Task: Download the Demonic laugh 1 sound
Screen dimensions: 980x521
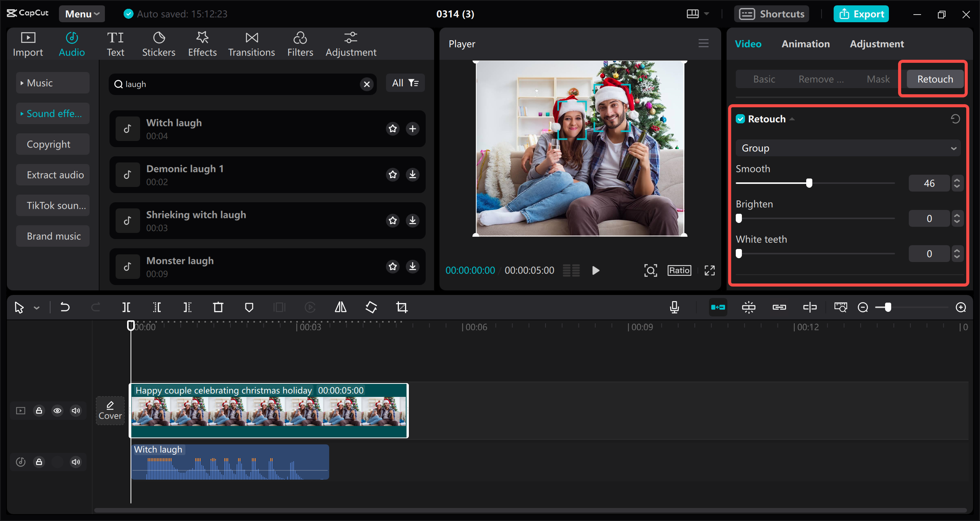Action: tap(412, 174)
